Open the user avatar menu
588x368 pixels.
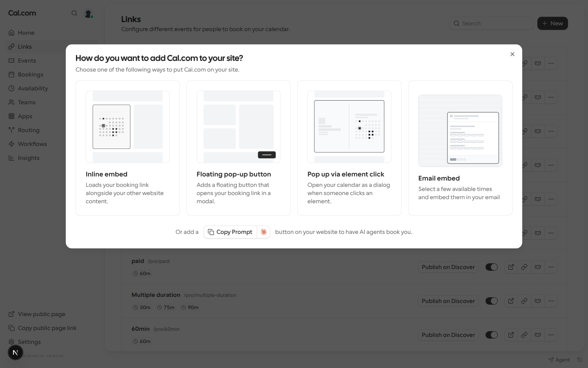pos(89,13)
